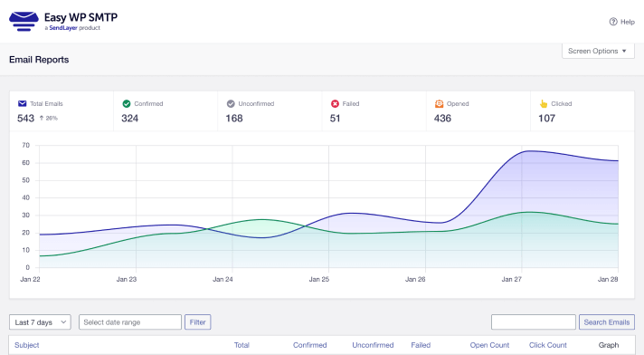Sort by Open Count column
Image resolution: width=644 pixels, height=355 pixels.
point(489,345)
